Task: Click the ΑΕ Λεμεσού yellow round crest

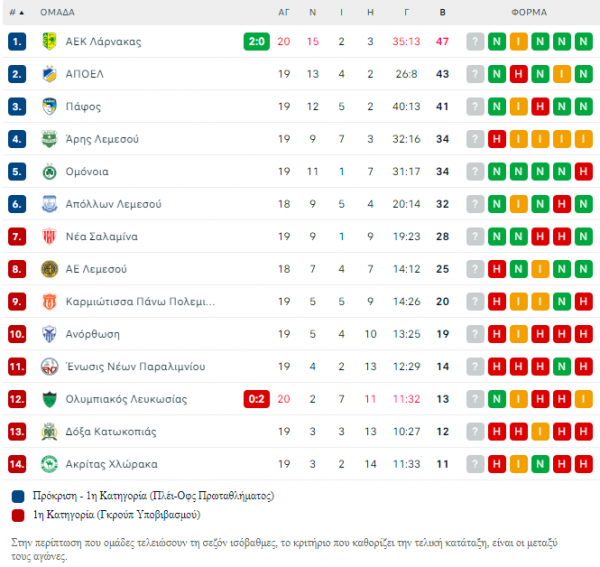Action: [x=49, y=269]
